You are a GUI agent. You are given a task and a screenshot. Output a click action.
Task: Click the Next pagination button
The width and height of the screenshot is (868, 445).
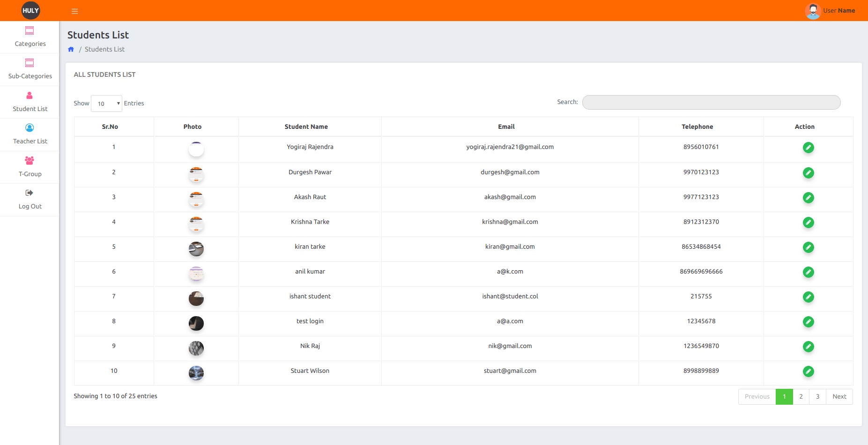[x=839, y=397]
